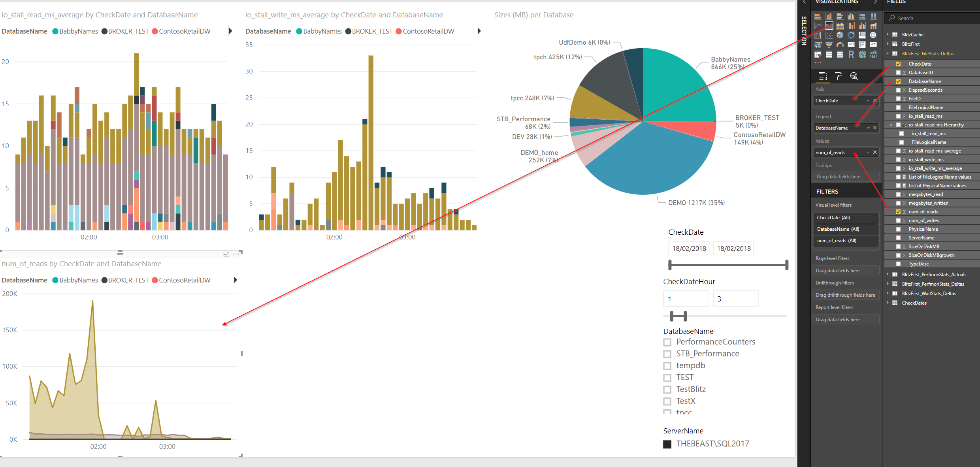
Task: Expand the BlitzFirst_PerfmonStats_Actuals table
Action: point(888,274)
